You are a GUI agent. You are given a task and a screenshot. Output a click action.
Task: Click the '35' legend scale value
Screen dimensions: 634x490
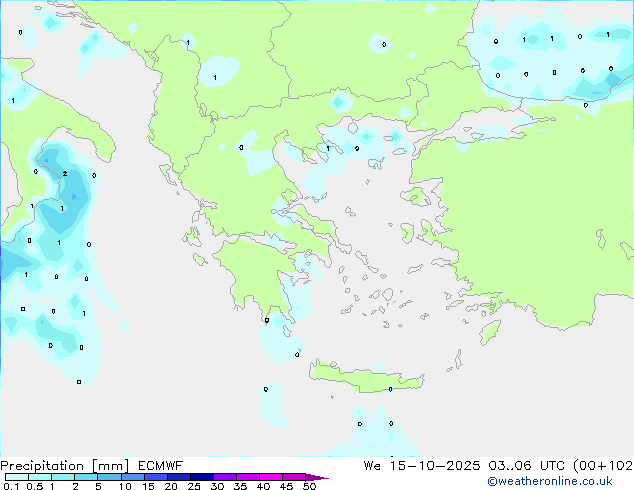[240, 486]
